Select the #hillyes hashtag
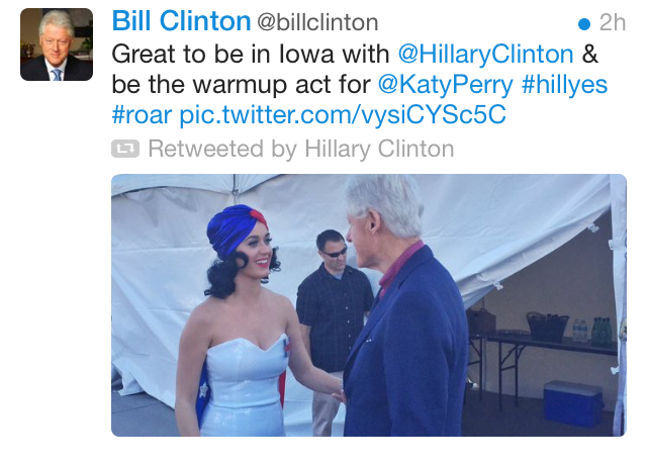This screenshot has width=647, height=452. point(564,85)
